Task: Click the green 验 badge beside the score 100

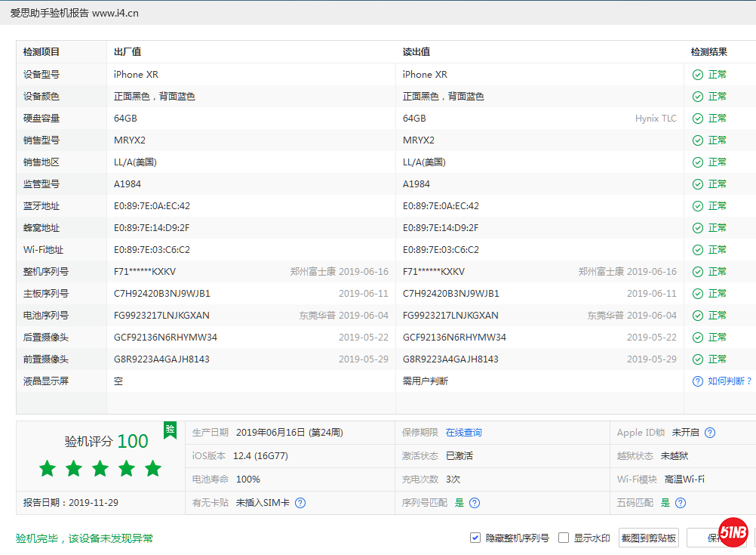Action: coord(170,430)
